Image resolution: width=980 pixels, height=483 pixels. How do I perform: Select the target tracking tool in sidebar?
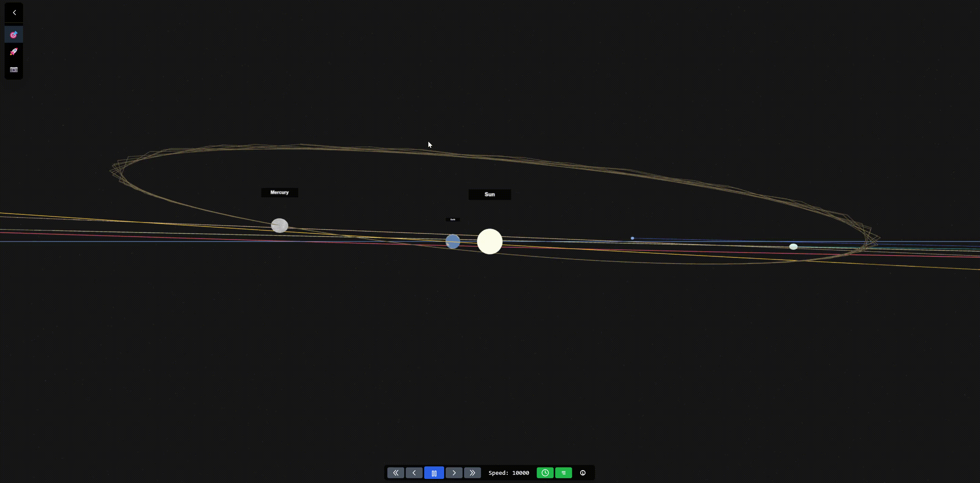tap(14, 34)
